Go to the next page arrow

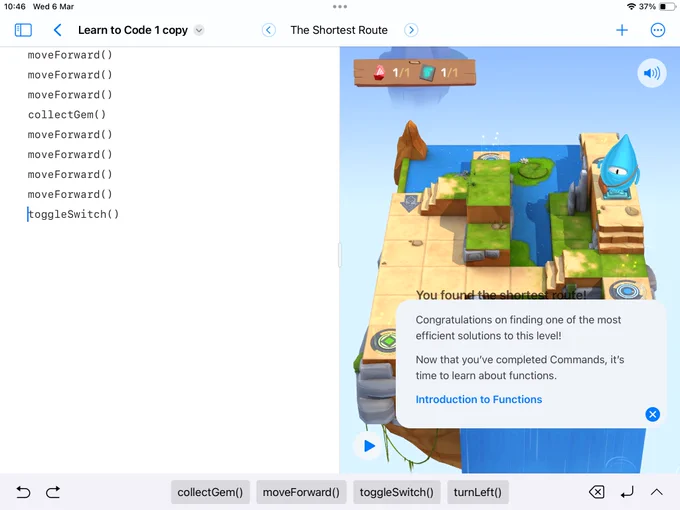click(411, 30)
